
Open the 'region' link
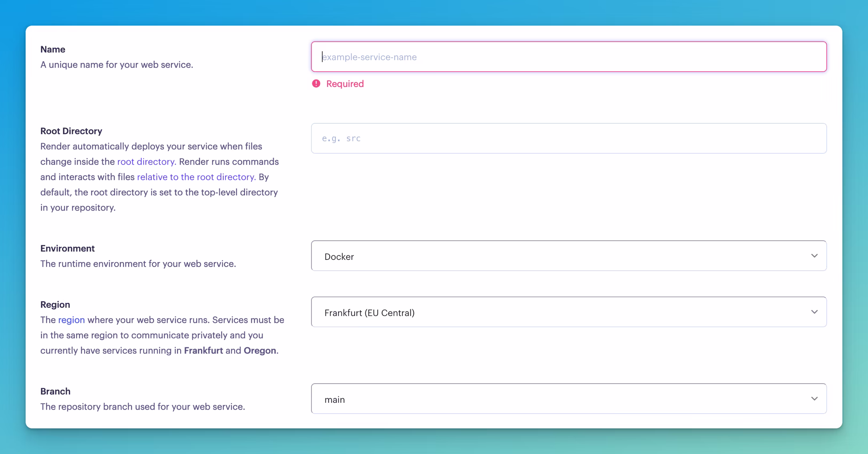click(x=71, y=320)
